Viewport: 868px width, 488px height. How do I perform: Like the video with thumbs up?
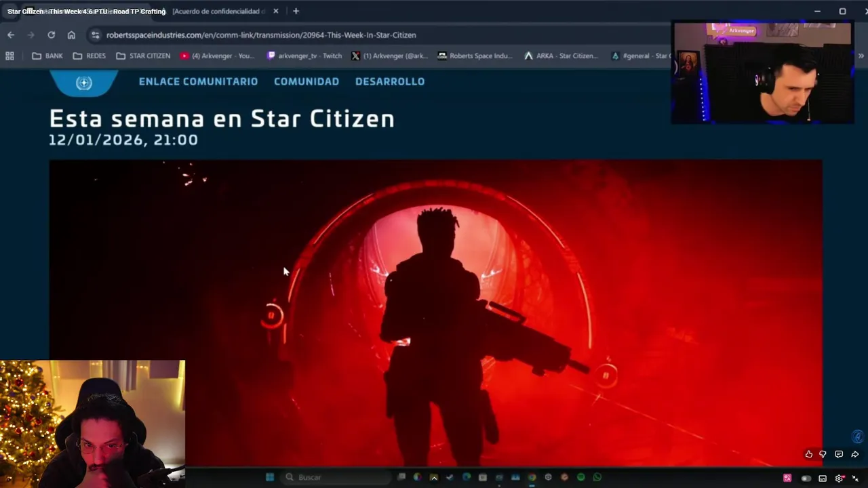pyautogui.click(x=808, y=454)
